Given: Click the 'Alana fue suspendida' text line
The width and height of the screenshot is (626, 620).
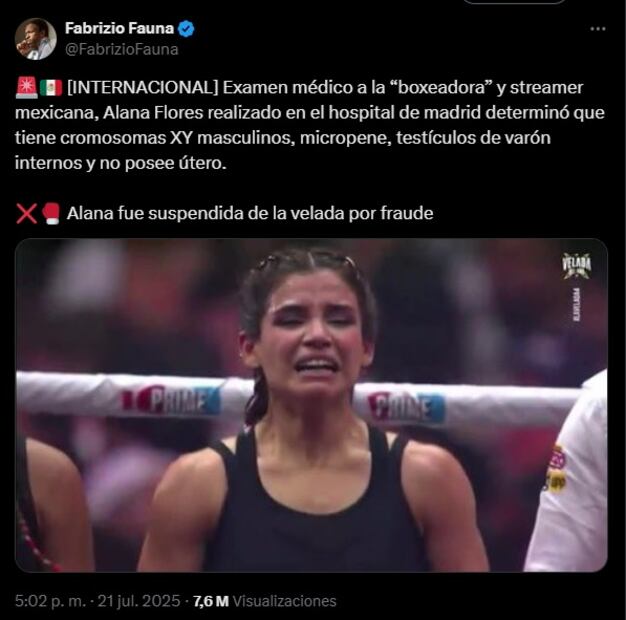Looking at the screenshot, I should click(250, 213).
